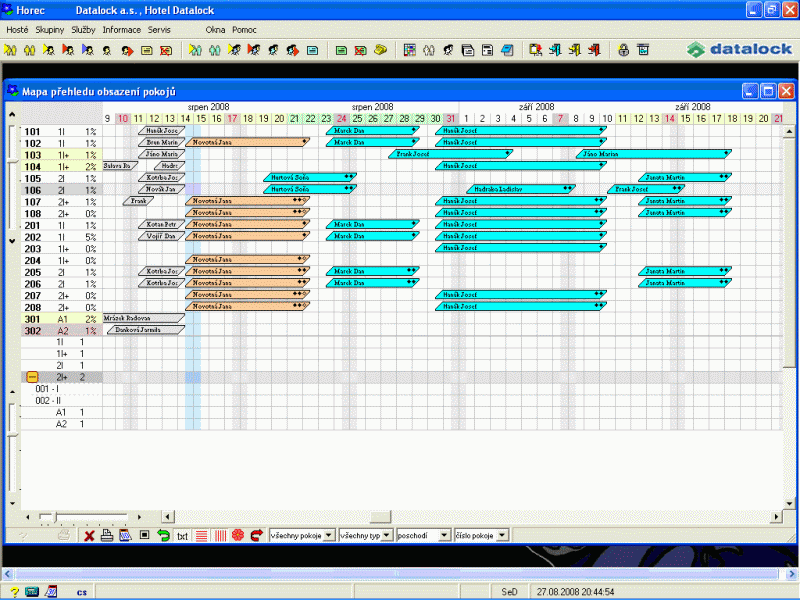Click the red curved arrow icon
This screenshot has width=800, height=600.
[x=256, y=536]
